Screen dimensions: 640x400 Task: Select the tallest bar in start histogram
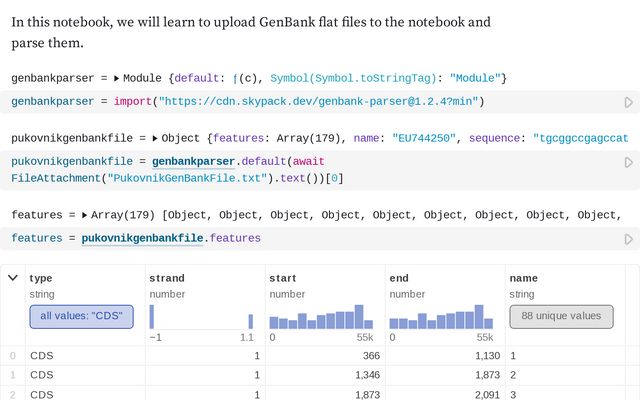(359, 317)
